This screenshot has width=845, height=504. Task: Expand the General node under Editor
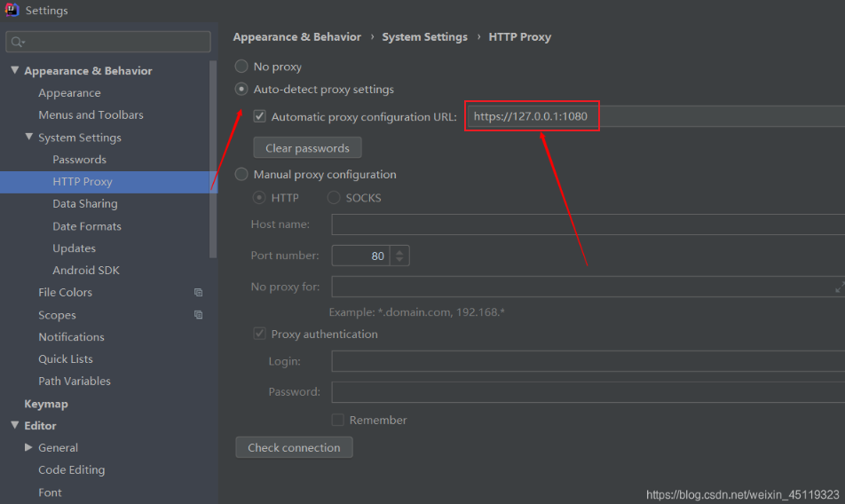pos(28,448)
